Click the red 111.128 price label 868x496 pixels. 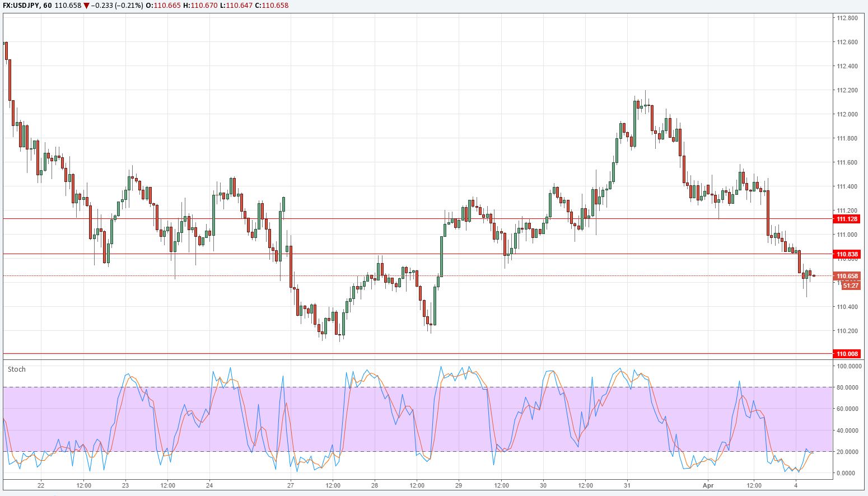pyautogui.click(x=847, y=219)
